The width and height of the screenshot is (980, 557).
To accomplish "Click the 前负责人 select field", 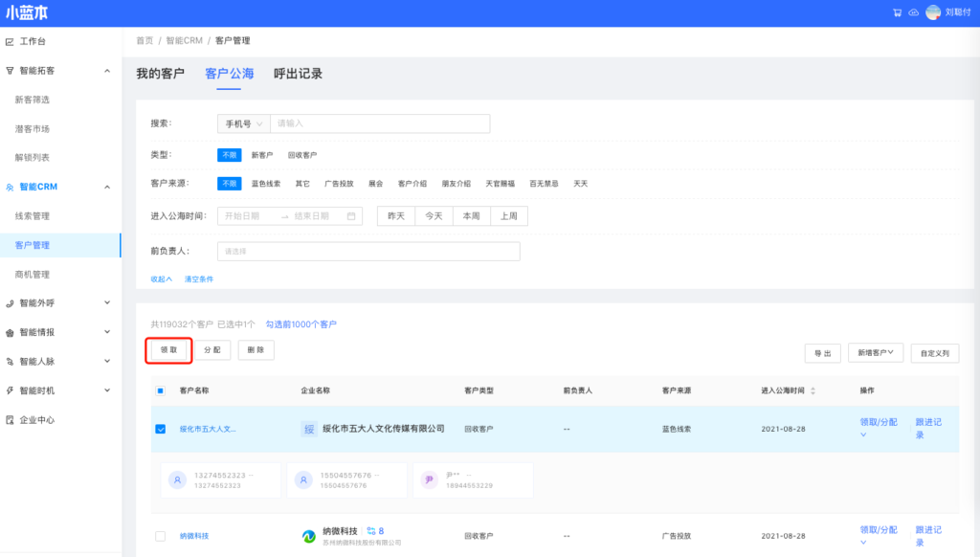I will click(x=367, y=251).
